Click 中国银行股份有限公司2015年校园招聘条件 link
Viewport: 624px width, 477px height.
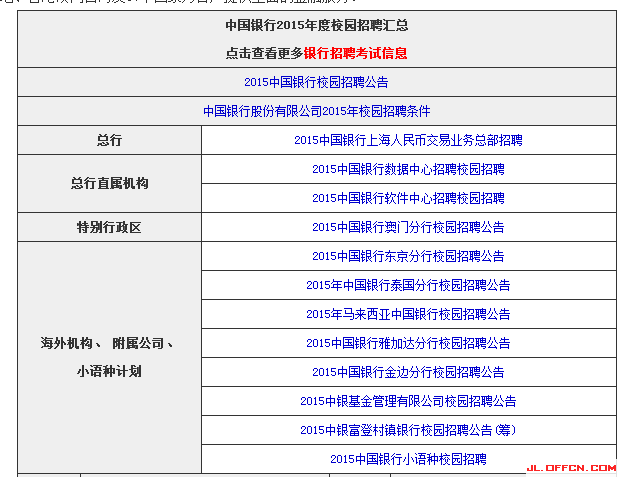pos(316,111)
